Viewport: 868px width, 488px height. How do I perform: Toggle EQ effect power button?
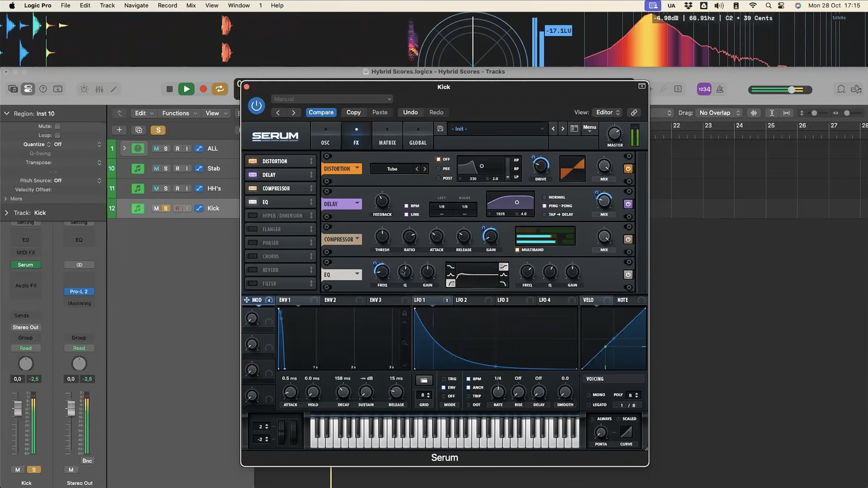[628, 275]
